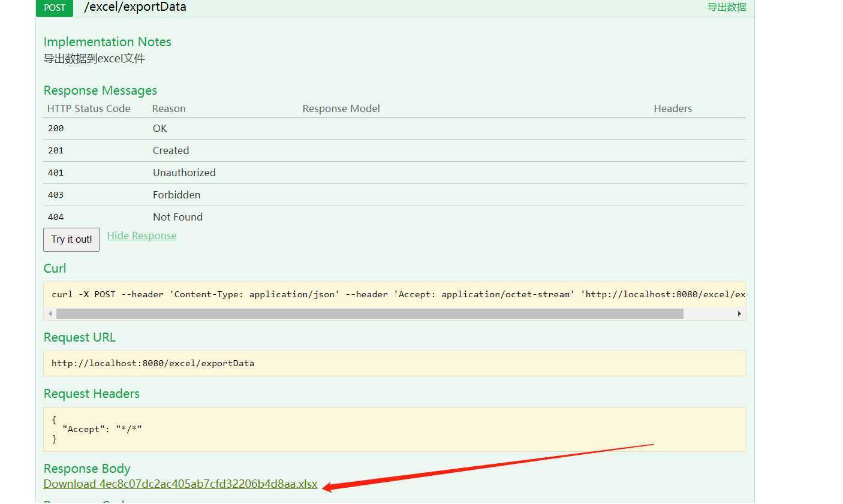Select the Not Found reason cell

(x=177, y=217)
